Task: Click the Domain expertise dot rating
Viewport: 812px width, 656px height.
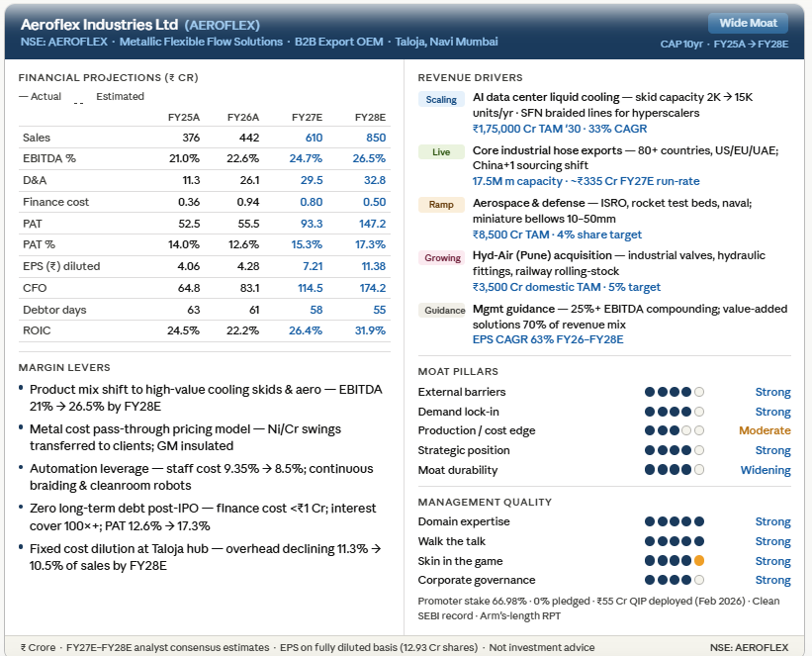Action: [675, 521]
